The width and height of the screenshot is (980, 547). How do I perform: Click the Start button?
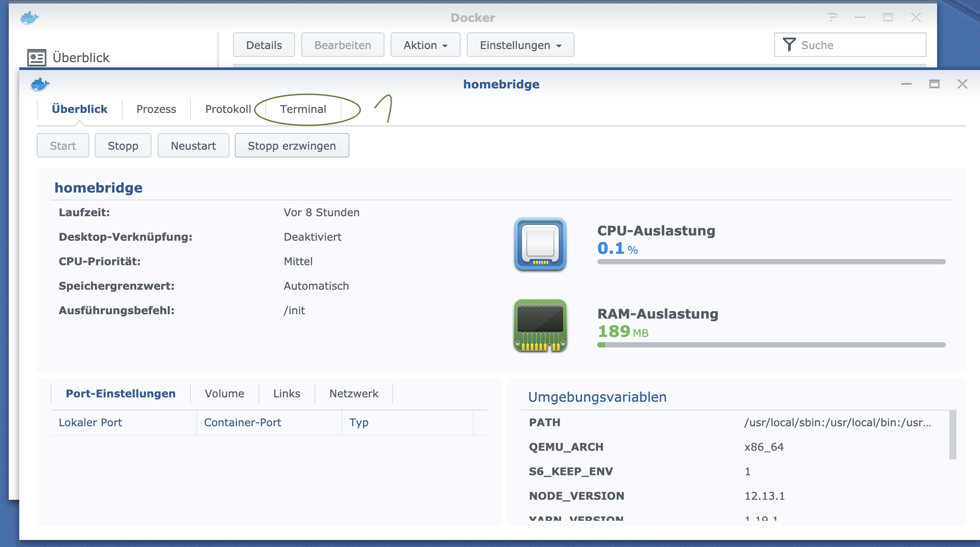click(63, 146)
